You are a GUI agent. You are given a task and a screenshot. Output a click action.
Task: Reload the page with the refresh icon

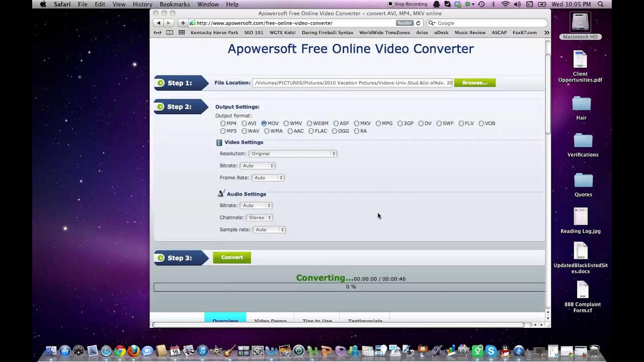click(418, 23)
